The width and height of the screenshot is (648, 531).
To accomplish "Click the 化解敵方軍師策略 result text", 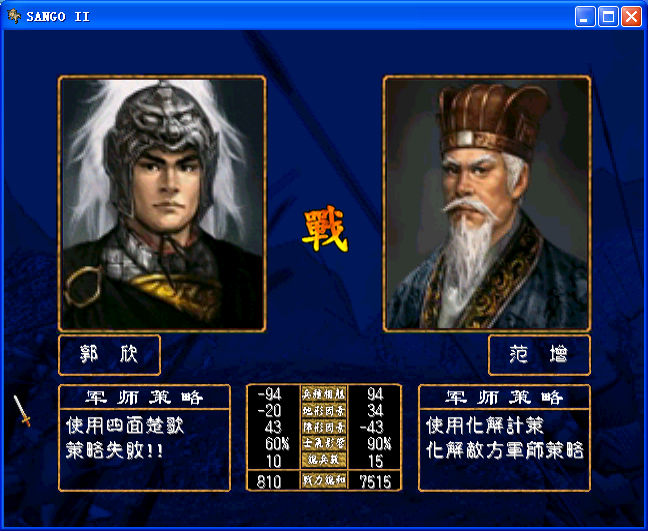I will (x=505, y=450).
